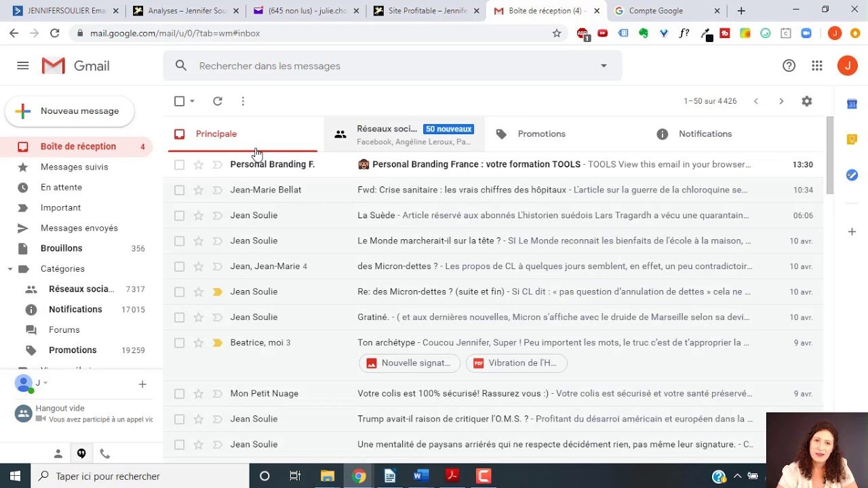Select the Jean-Marie Bellat email checkbox
Viewport: 868px width, 488px height.
tap(179, 190)
